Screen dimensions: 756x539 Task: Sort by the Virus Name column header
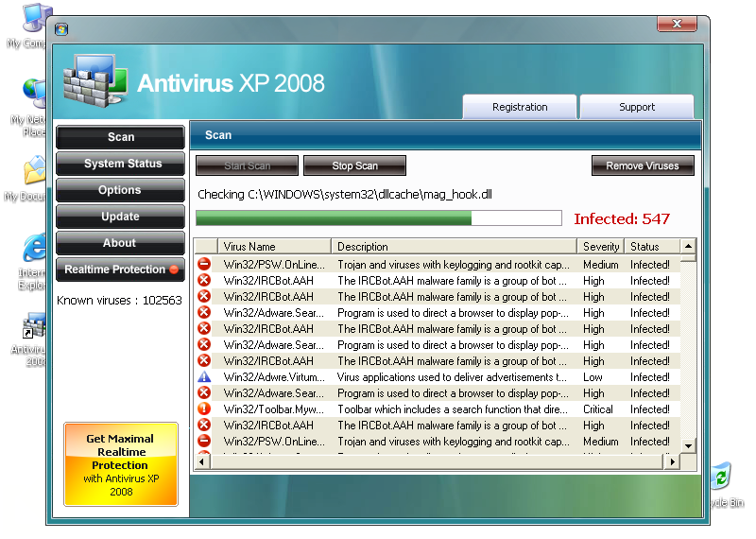(275, 247)
